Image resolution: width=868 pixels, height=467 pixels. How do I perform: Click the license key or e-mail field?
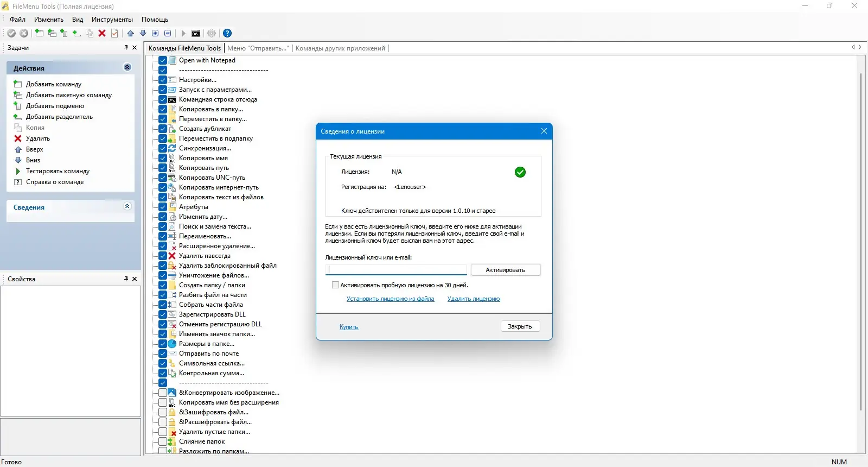(x=396, y=269)
